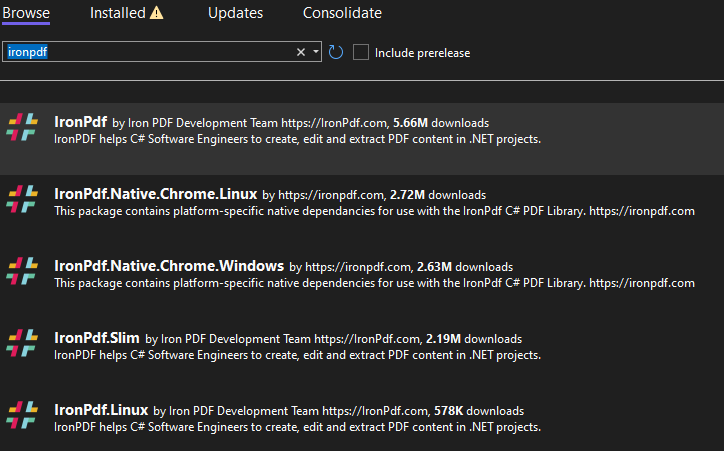Click the Include prerelease label

pos(422,53)
